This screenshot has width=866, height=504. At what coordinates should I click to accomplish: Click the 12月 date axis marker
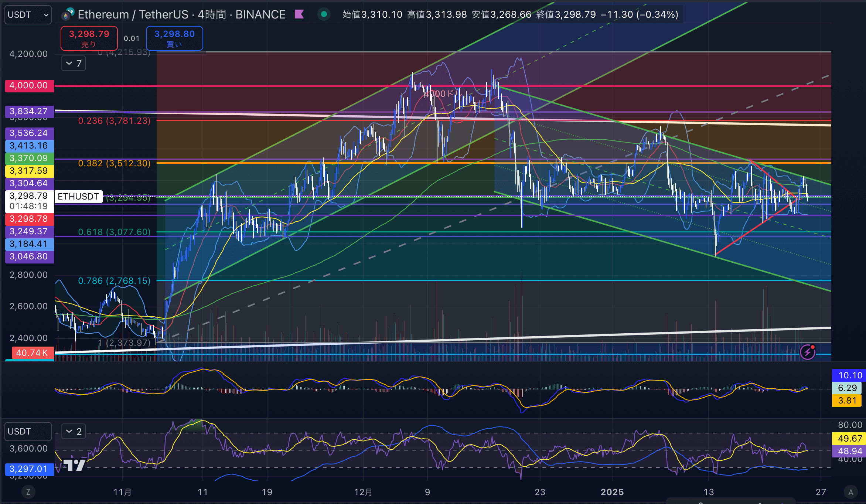point(363,492)
